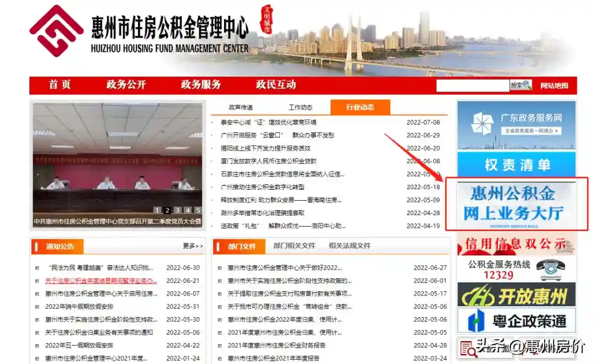
Task: Open the 粤企政策通 banner
Action: click(516, 320)
